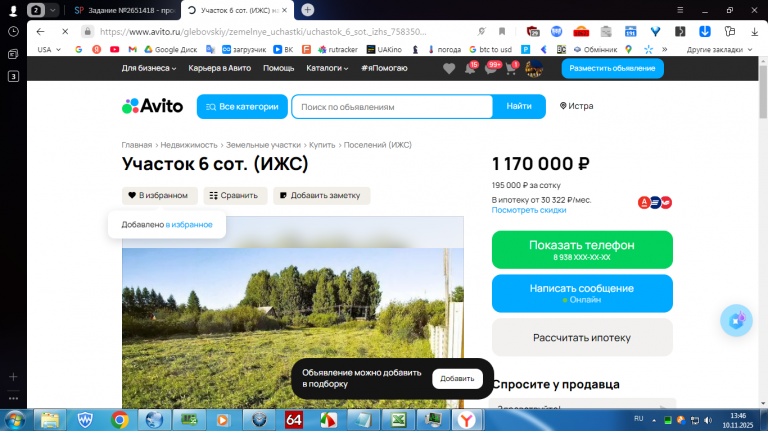Switch to the Задание №2651418 tab
768x431 pixels.
(124, 10)
